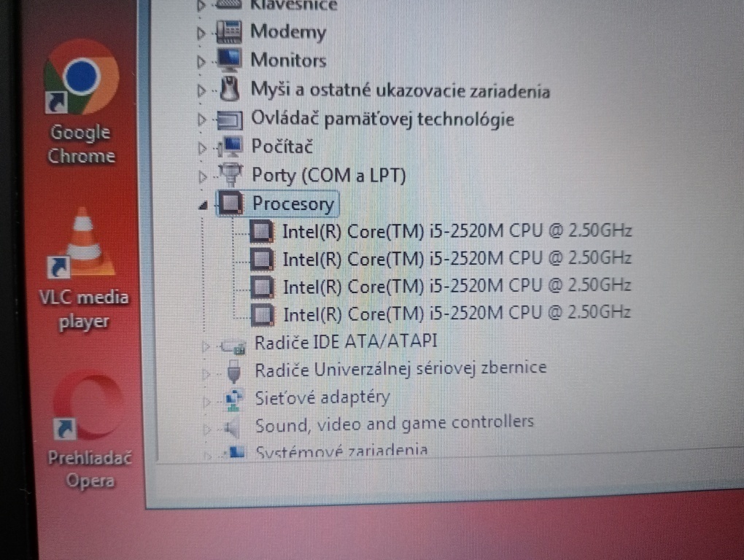744x560 pixels.
Task: Expand the Porty (COM a LPT) node
Action: coord(202,176)
